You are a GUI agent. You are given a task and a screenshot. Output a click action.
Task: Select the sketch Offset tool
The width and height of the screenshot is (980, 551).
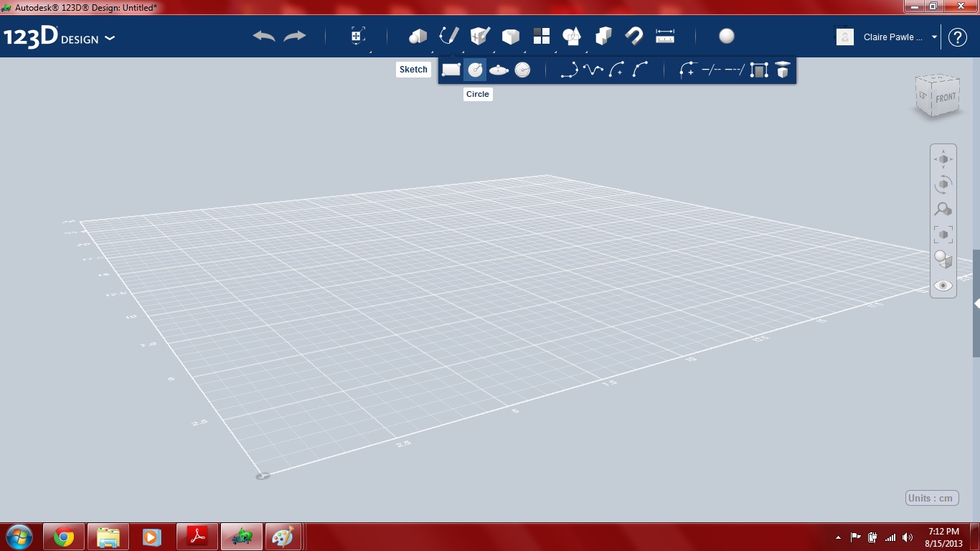(759, 70)
